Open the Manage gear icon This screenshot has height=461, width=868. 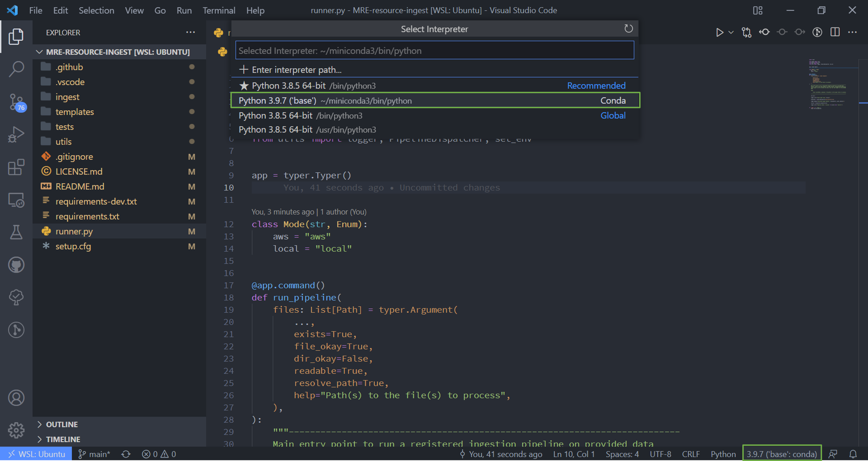pos(16,430)
